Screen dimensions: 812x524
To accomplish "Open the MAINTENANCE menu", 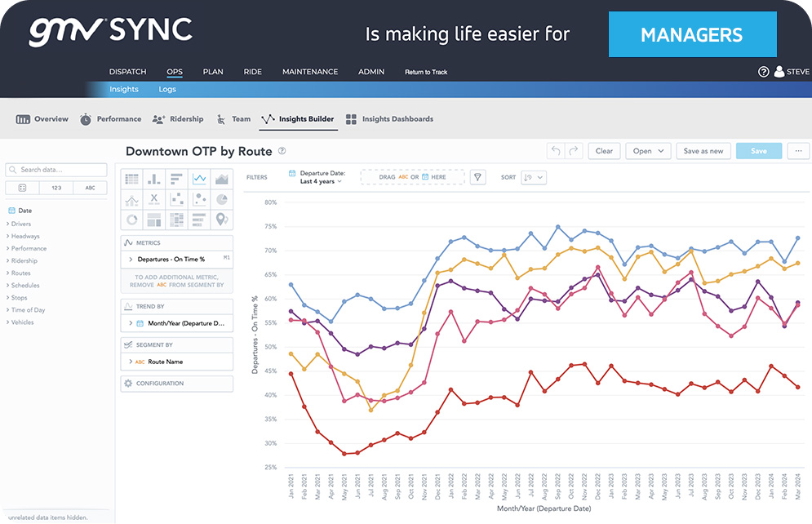I will [x=310, y=72].
